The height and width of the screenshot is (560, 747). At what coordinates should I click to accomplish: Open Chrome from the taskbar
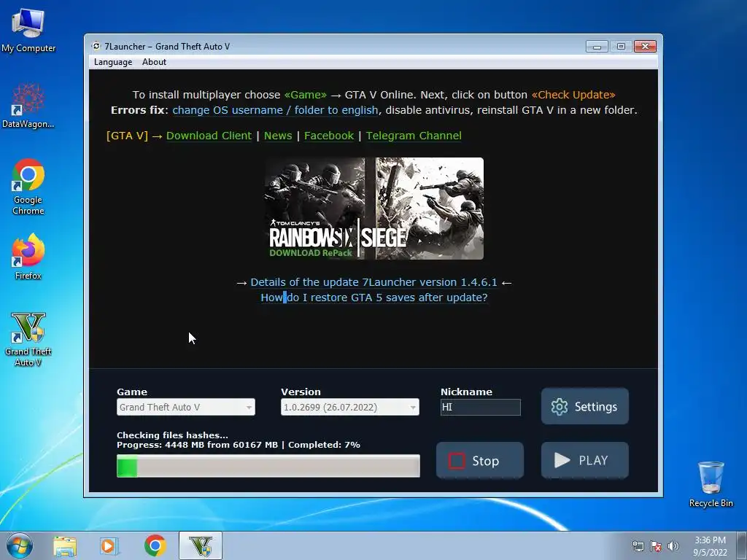155,545
